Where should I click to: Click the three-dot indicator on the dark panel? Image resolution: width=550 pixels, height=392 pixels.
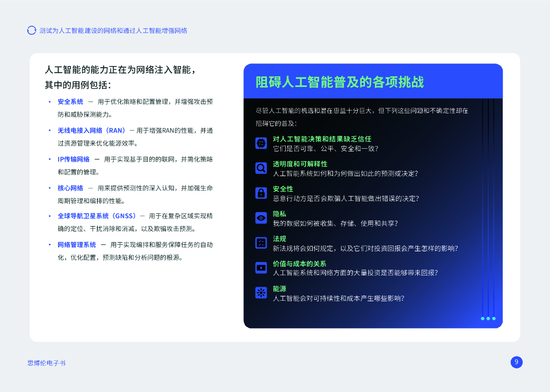click(x=488, y=318)
